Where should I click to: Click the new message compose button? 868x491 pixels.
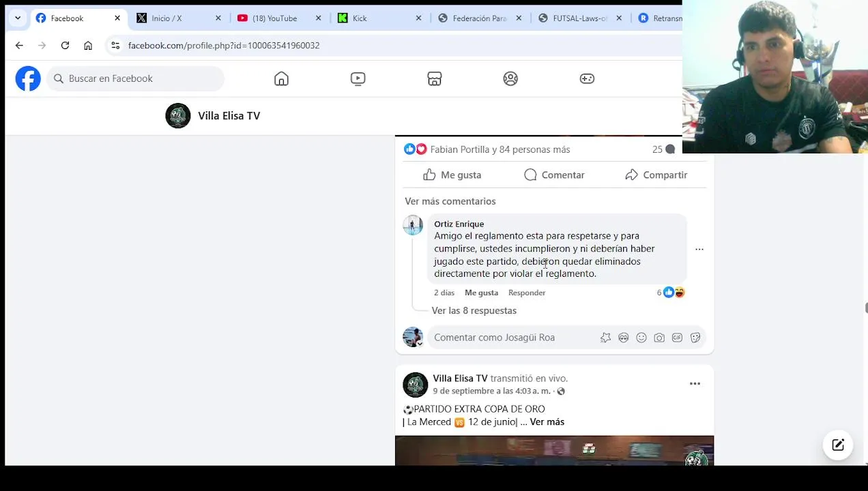click(838, 445)
